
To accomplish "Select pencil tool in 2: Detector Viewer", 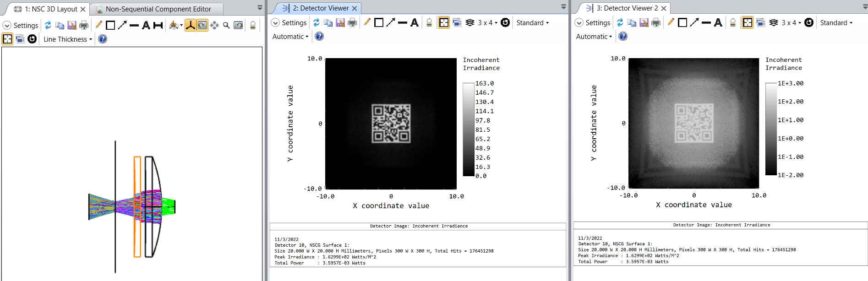I will pos(367,22).
